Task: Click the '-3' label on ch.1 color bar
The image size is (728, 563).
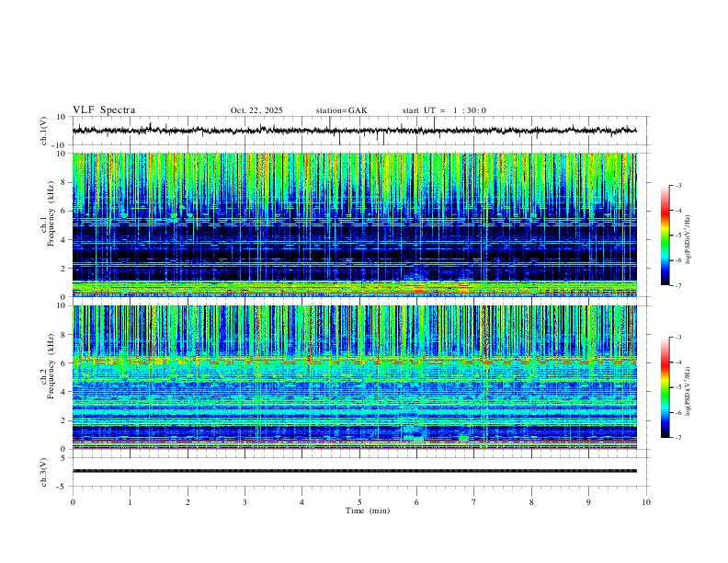Action: click(677, 185)
